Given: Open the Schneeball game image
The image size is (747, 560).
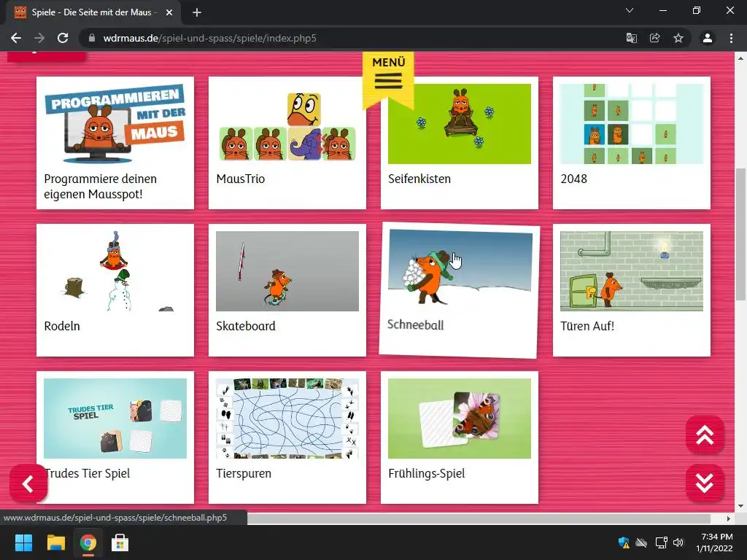Looking at the screenshot, I should click(x=460, y=267).
